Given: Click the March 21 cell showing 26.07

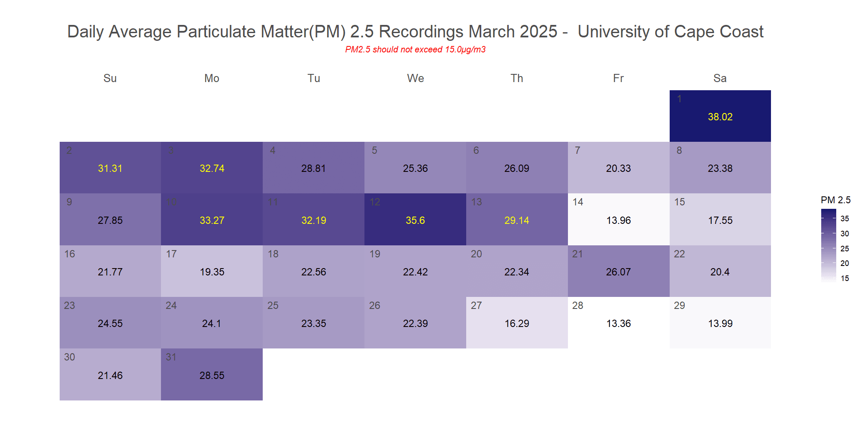Looking at the screenshot, I should [x=618, y=271].
